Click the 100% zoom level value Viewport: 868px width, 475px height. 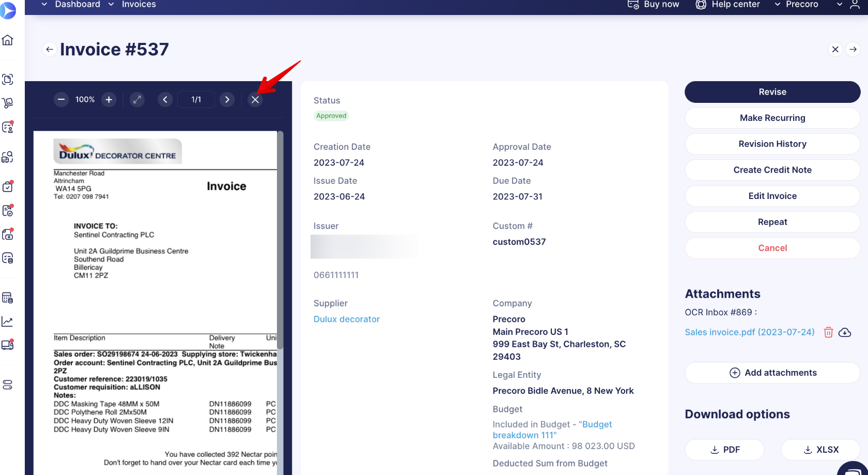point(85,99)
